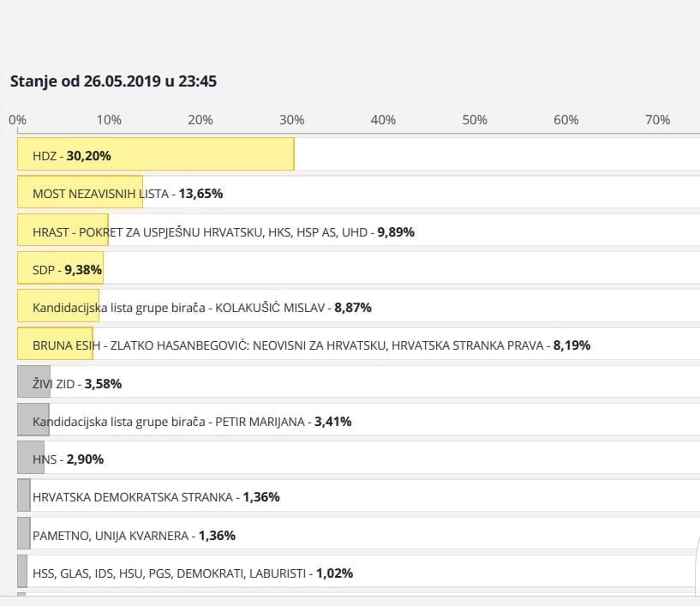Click the 40% axis tick label
Screen dimensions: 700x606
coord(383,120)
